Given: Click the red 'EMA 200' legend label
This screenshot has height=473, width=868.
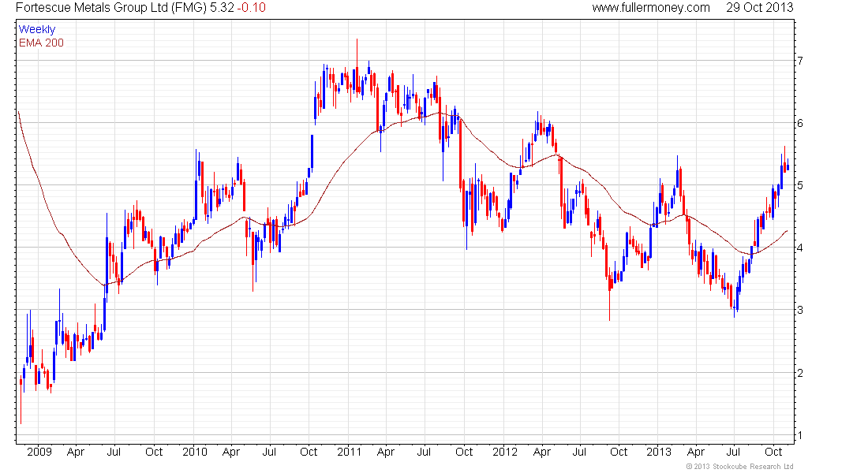Looking at the screenshot, I should (42, 43).
